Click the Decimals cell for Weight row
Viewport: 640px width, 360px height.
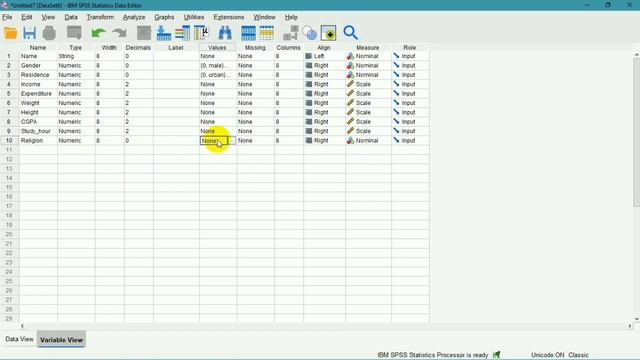click(139, 103)
